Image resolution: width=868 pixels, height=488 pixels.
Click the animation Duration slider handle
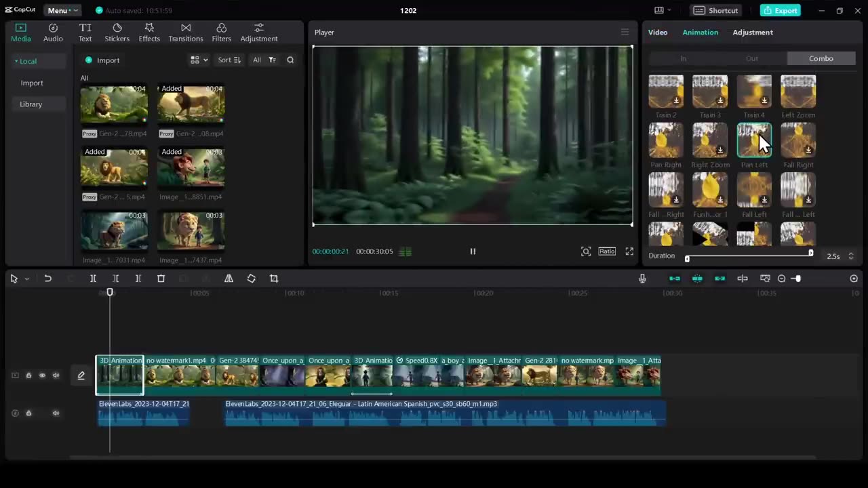click(810, 253)
